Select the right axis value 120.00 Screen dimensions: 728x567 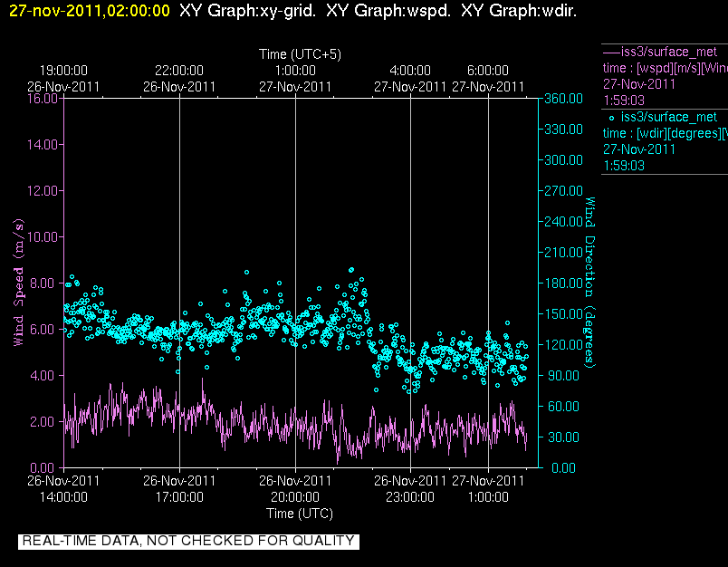pyautogui.click(x=563, y=344)
